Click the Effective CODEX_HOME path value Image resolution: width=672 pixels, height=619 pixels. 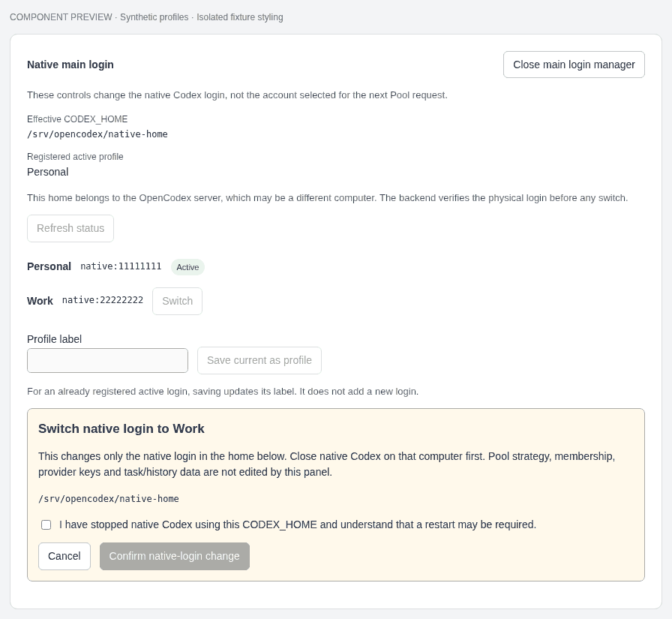pyautogui.click(x=97, y=134)
